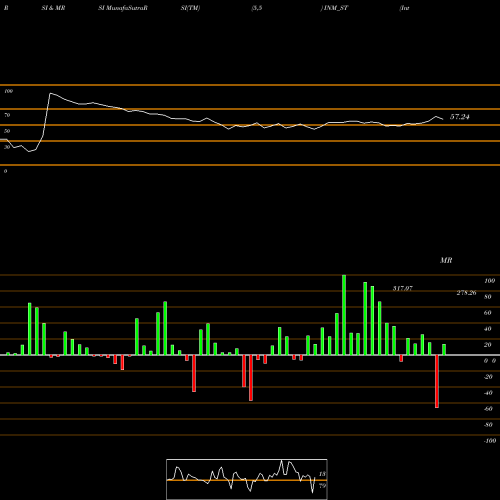Click the mini chart label 79

322,486
